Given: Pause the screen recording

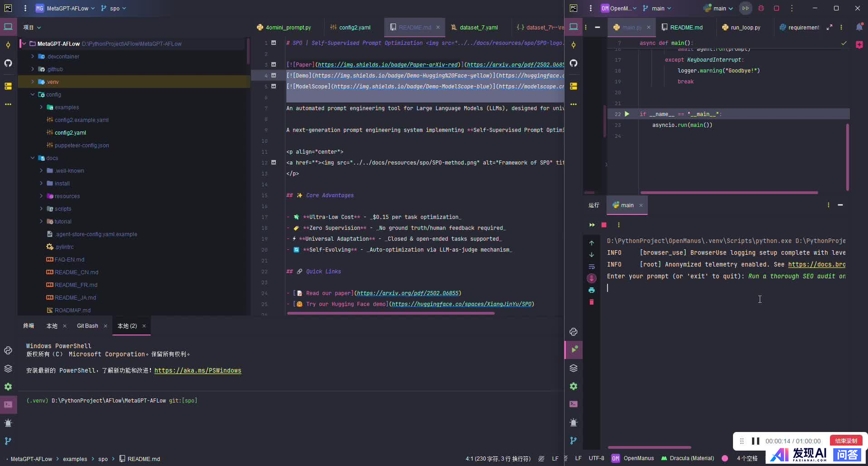Looking at the screenshot, I should point(756,441).
